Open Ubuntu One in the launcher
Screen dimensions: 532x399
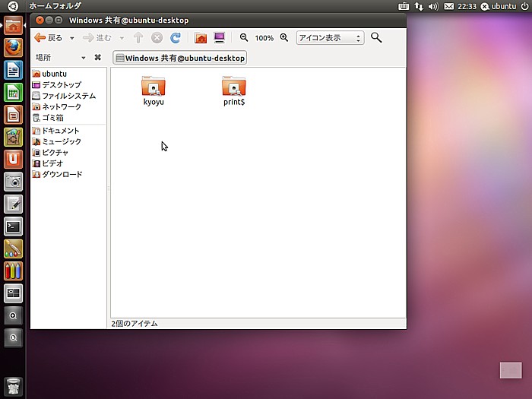(13, 159)
